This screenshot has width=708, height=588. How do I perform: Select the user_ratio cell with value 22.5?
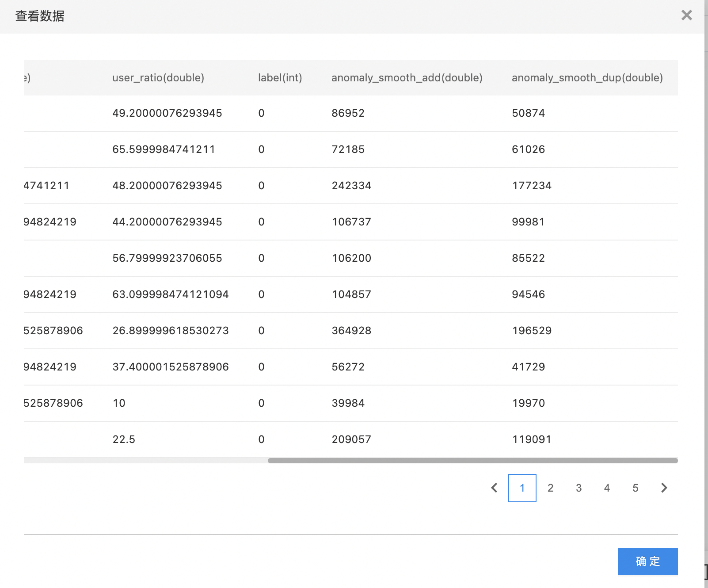click(x=124, y=439)
